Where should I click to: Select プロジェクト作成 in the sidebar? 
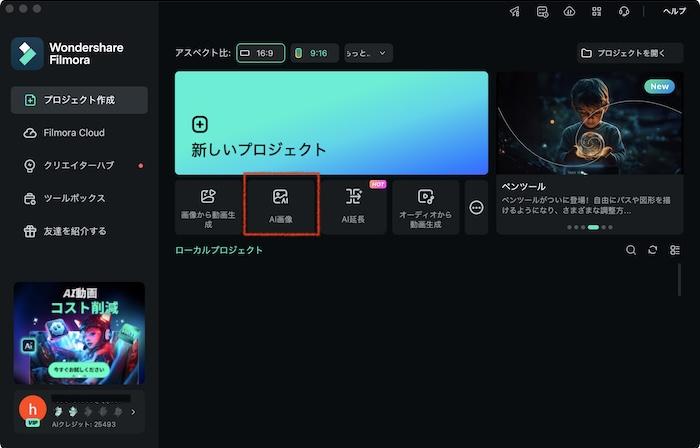point(79,100)
